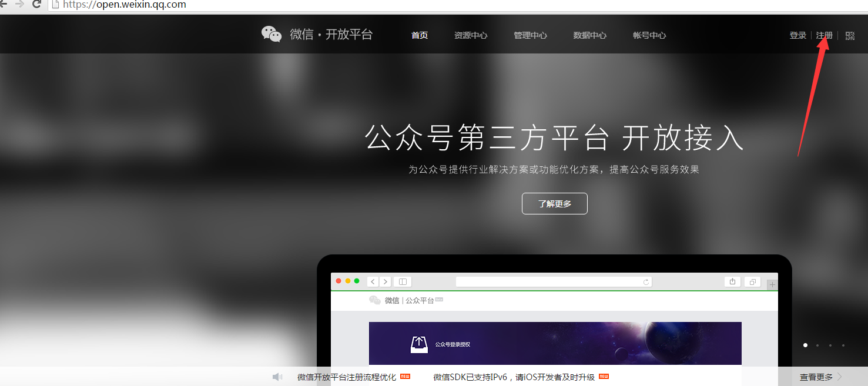This screenshot has width=868, height=386.
Task: Open the 帐号中心 nav tab
Action: pyautogui.click(x=649, y=35)
